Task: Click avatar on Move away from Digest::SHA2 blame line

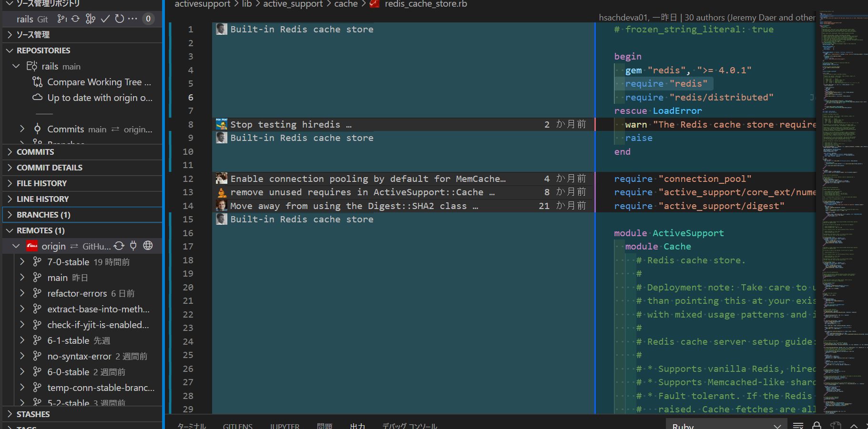Action: 221,205
